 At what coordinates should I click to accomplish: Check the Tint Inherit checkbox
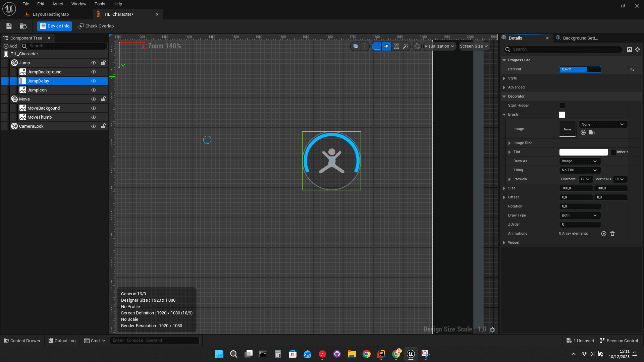click(x=613, y=152)
